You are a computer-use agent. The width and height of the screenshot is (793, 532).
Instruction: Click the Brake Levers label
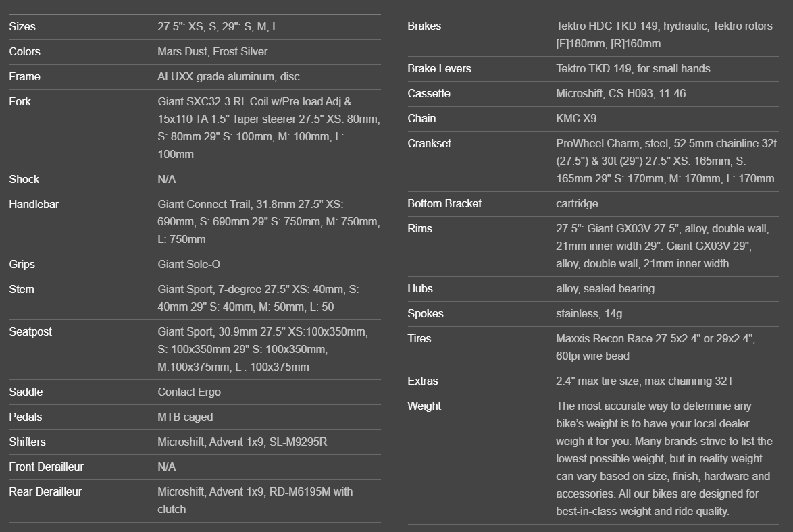pos(439,69)
